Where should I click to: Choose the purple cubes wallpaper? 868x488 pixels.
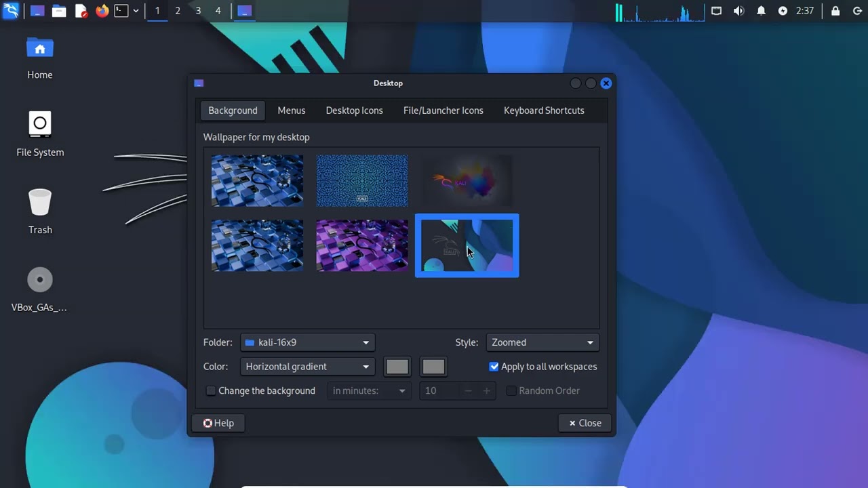(x=362, y=245)
